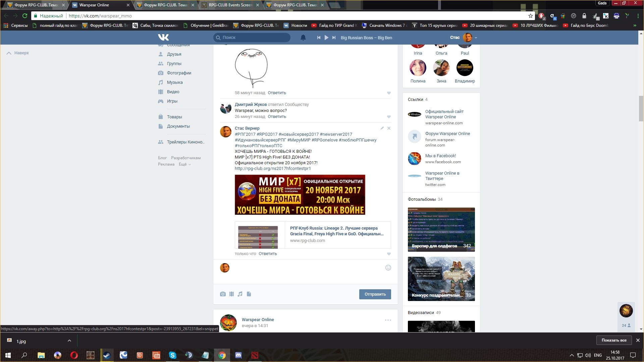
Task: Open the РПГ-Клуб Russia link snippet title
Action: point(337,231)
